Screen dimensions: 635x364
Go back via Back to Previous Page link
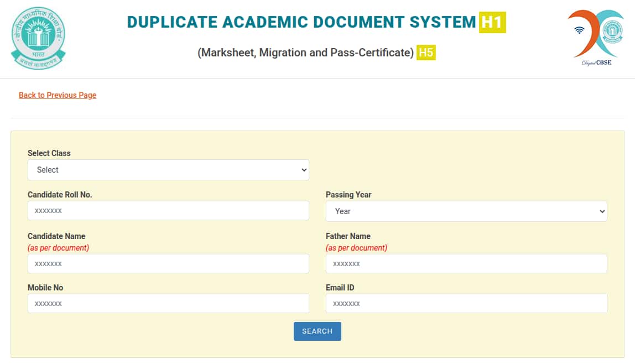[x=58, y=95]
